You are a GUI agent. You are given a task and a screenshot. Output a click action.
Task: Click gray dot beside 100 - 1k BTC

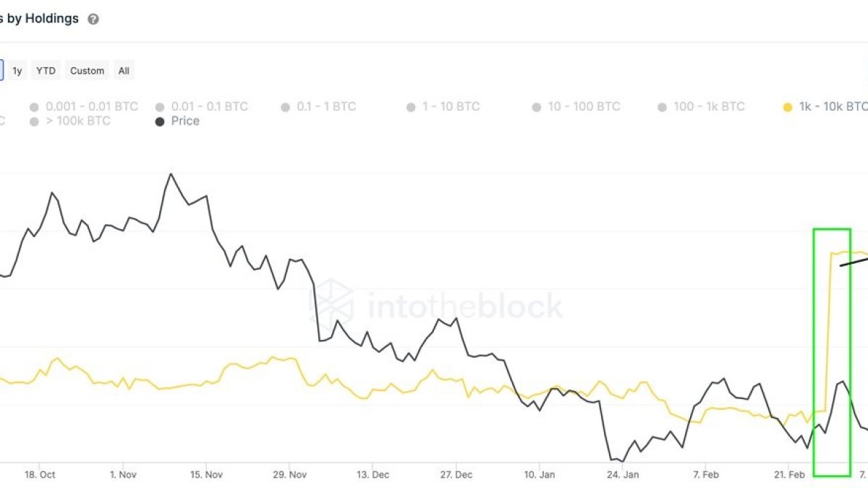coord(663,107)
